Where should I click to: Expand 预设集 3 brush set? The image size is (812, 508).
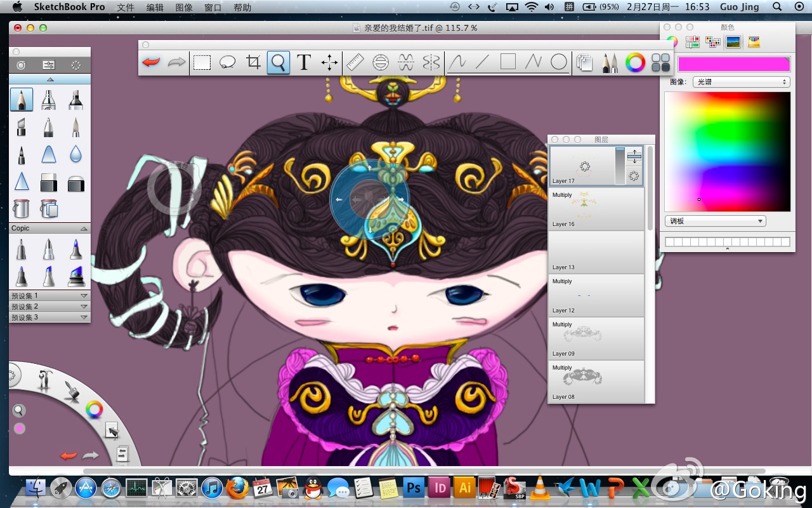tap(84, 317)
